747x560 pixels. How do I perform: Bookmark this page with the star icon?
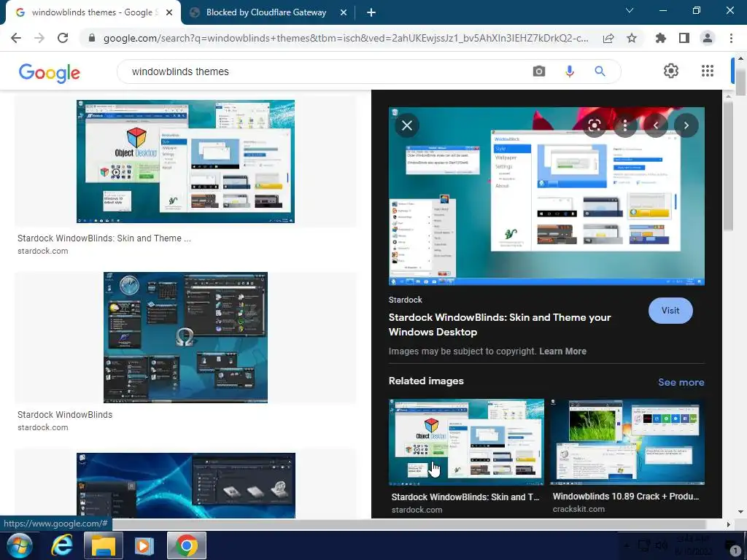(632, 38)
